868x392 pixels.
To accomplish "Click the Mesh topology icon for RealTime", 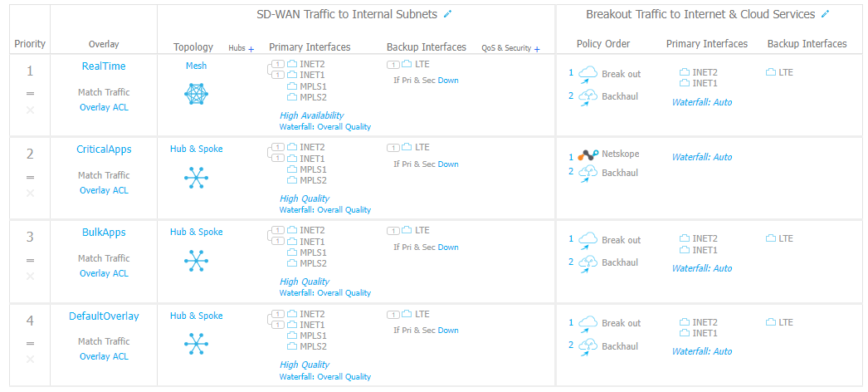I will [x=196, y=95].
